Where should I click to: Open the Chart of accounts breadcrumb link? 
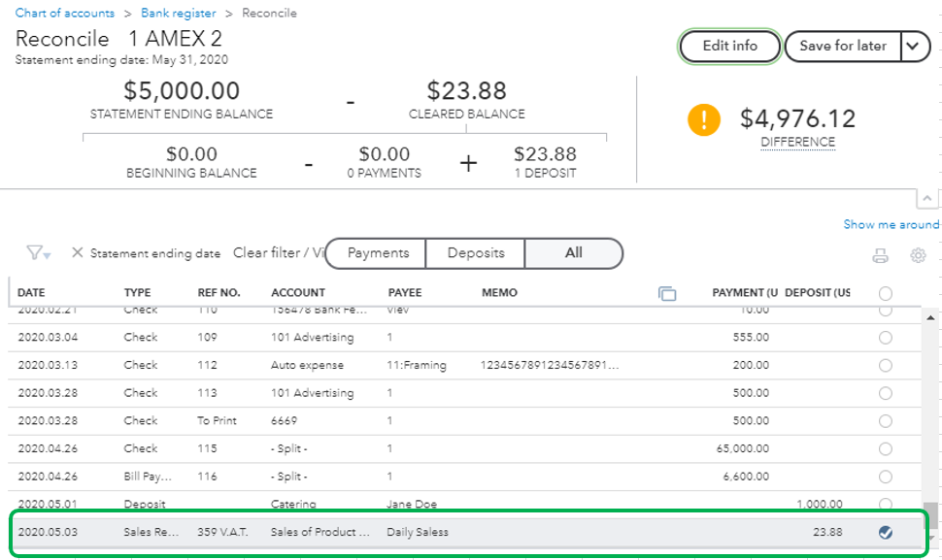(x=65, y=13)
